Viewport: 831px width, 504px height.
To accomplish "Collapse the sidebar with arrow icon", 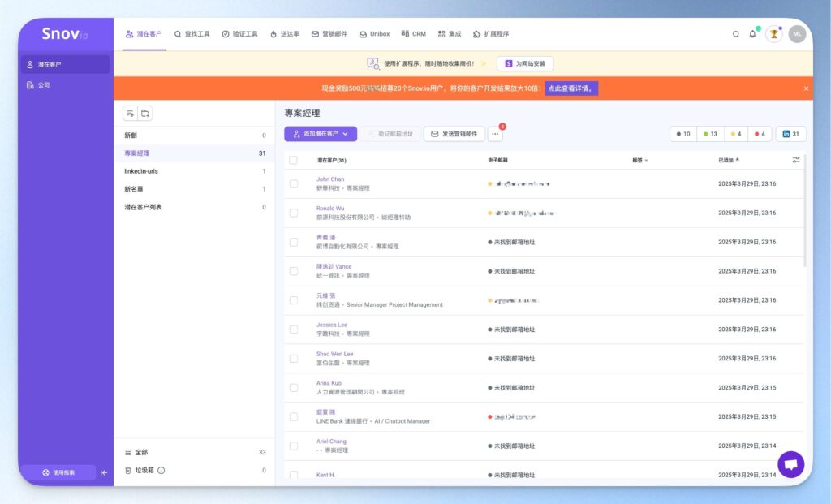I will (104, 472).
